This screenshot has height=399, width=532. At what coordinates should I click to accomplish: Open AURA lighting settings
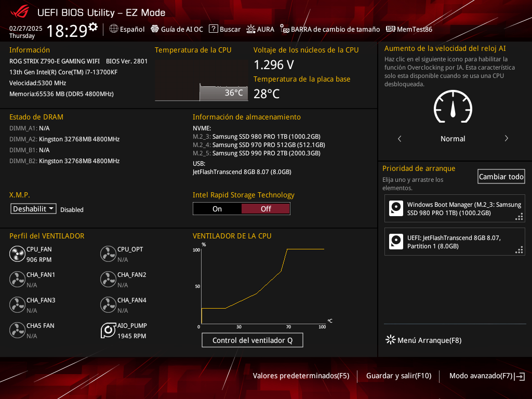(260, 29)
